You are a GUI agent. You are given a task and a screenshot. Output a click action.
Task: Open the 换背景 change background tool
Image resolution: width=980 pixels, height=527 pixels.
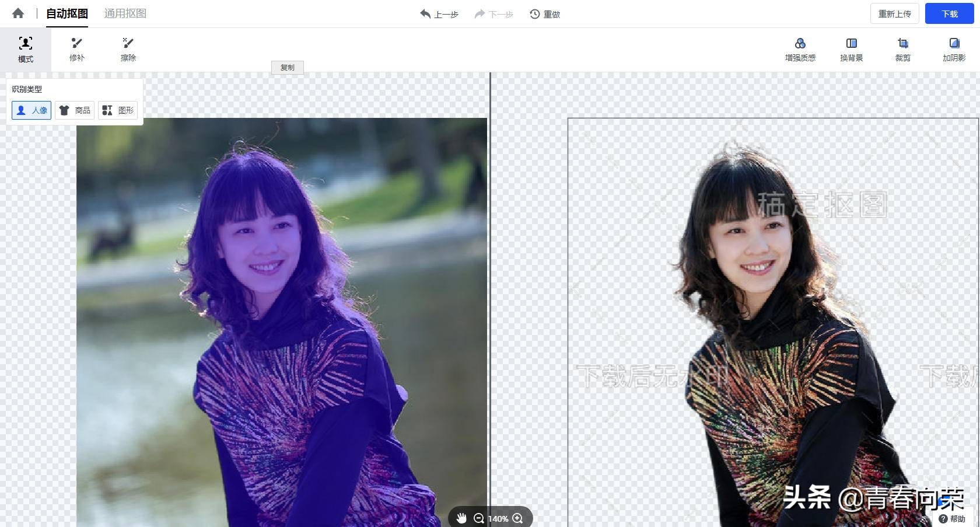851,50
